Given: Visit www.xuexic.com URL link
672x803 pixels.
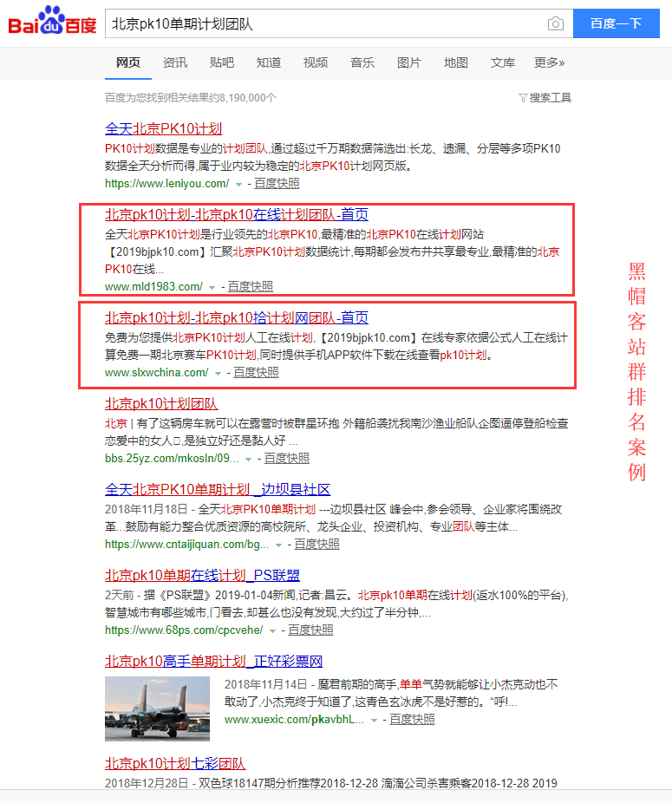Looking at the screenshot, I should tap(294, 720).
